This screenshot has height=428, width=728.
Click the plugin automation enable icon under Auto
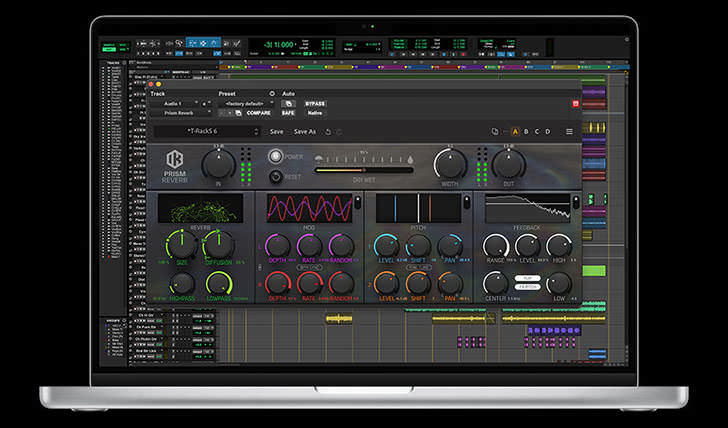[x=288, y=104]
